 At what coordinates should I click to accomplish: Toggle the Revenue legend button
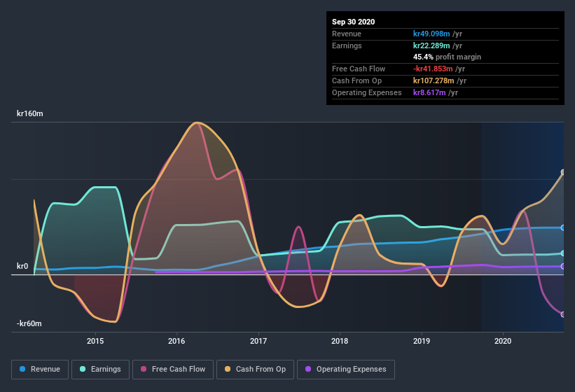[x=40, y=370]
